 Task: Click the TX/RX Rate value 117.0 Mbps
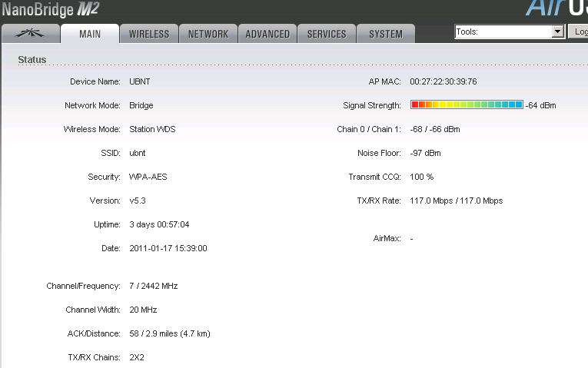pos(457,201)
